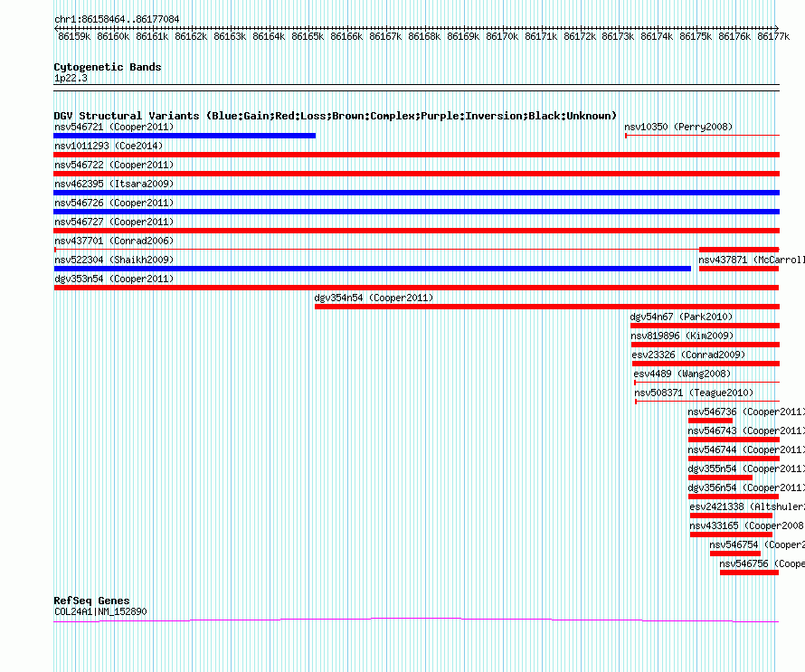
Task: Open the nsv546756 variant label
Action: [762, 563]
